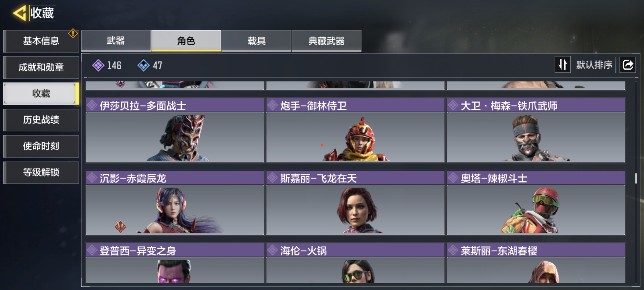Open 历史战绩 from the sidebar
The image size is (644, 290).
[x=41, y=120]
